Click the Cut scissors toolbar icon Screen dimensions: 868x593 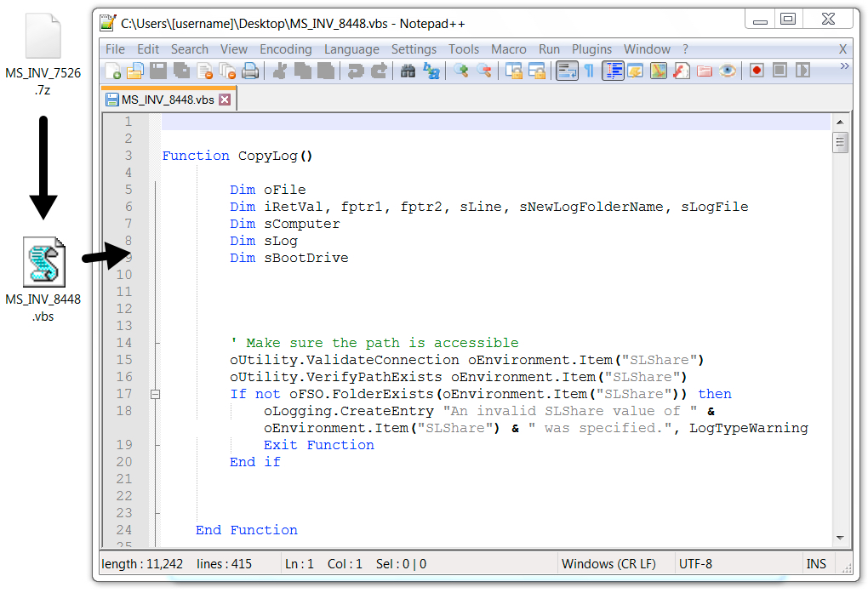point(280,71)
